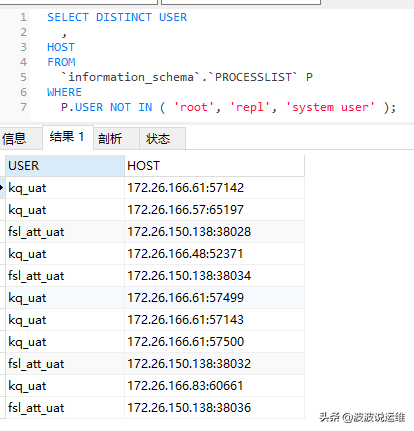Image resolution: width=414 pixels, height=431 pixels.
Task: Switch to the 信息 tab
Action: click(21, 138)
